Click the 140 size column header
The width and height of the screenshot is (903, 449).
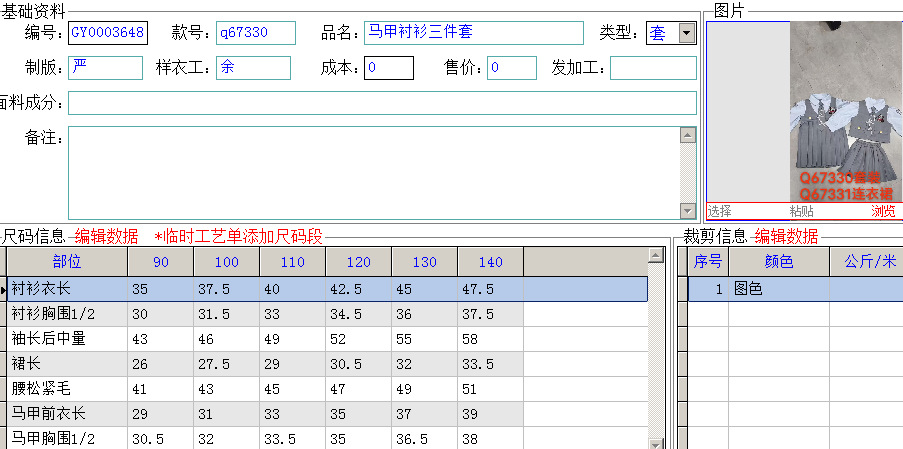tap(491, 262)
